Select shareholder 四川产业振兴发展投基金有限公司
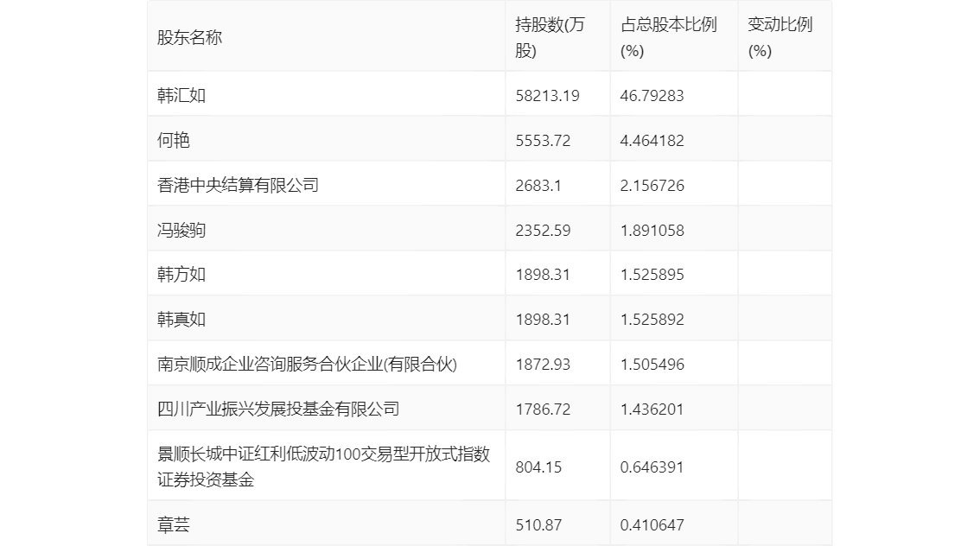 point(278,409)
